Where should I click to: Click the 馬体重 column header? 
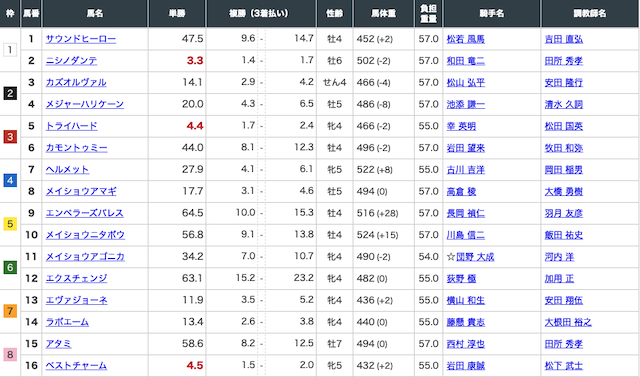point(383,13)
